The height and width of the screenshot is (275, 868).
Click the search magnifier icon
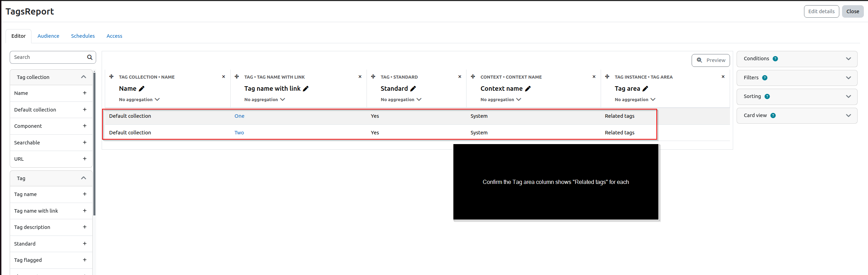[x=90, y=57]
